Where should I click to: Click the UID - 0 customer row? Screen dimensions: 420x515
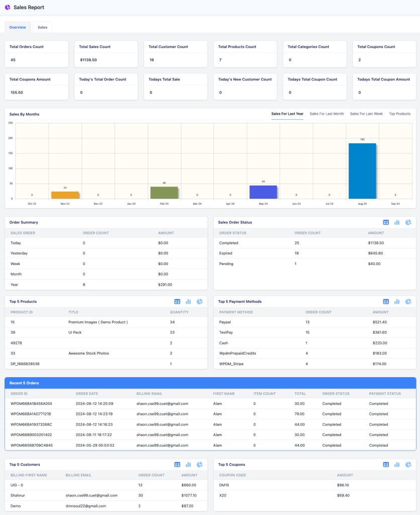[106, 485]
